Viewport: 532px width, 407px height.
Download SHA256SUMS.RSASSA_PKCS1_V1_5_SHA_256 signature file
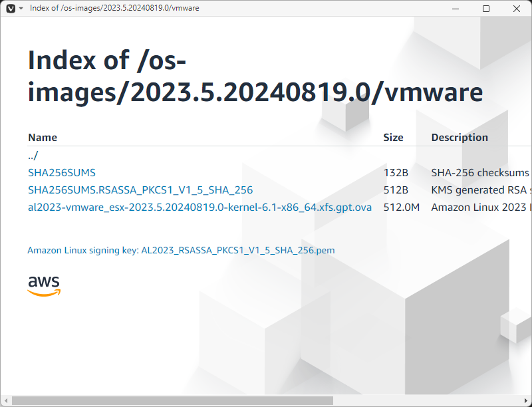coord(140,190)
